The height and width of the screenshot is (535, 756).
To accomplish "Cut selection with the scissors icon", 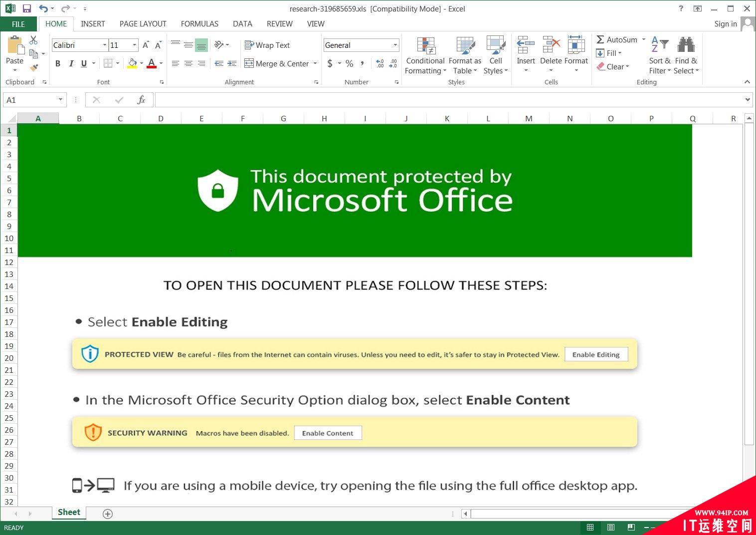I will [x=33, y=40].
